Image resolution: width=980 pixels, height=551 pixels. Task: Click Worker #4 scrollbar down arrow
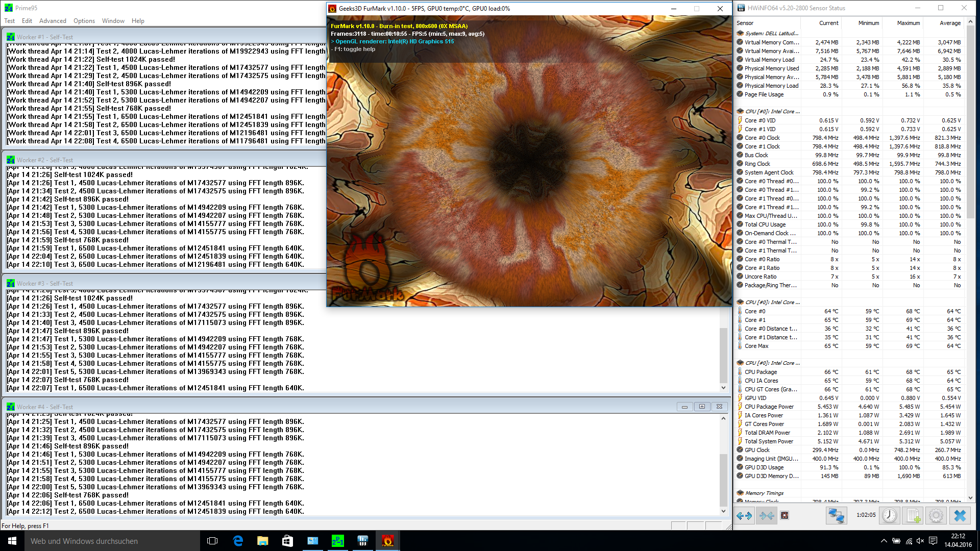(723, 511)
